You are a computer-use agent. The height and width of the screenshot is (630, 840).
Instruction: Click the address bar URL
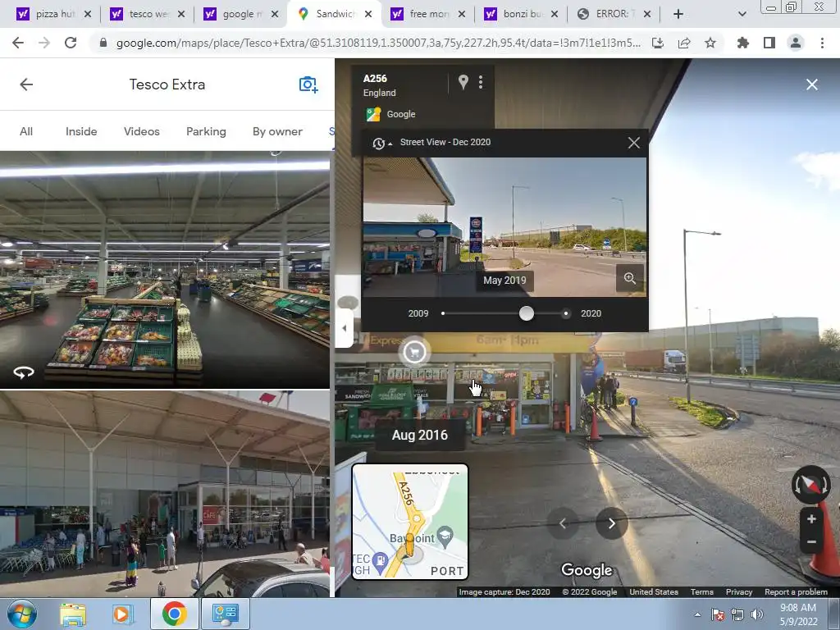point(377,43)
